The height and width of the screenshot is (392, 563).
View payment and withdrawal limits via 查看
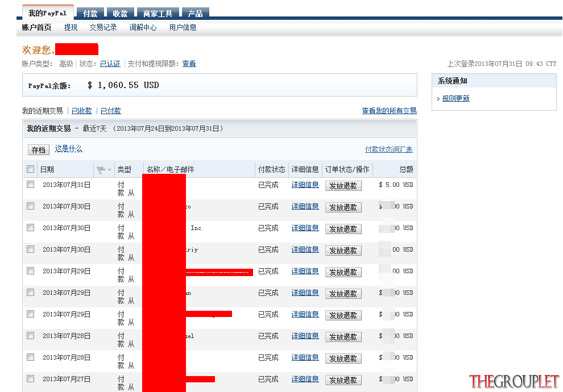coord(189,64)
